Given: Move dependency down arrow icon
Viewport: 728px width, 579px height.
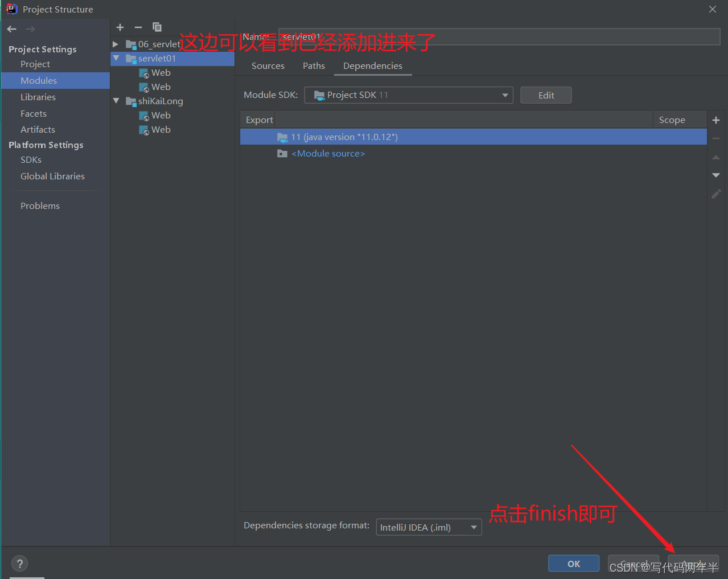Looking at the screenshot, I should 716,175.
